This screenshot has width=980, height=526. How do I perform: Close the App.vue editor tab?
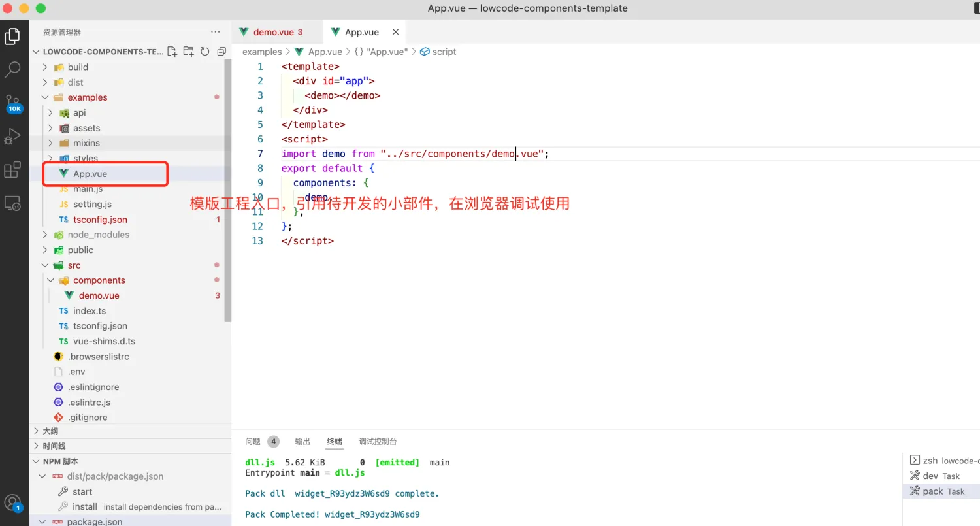pos(395,32)
